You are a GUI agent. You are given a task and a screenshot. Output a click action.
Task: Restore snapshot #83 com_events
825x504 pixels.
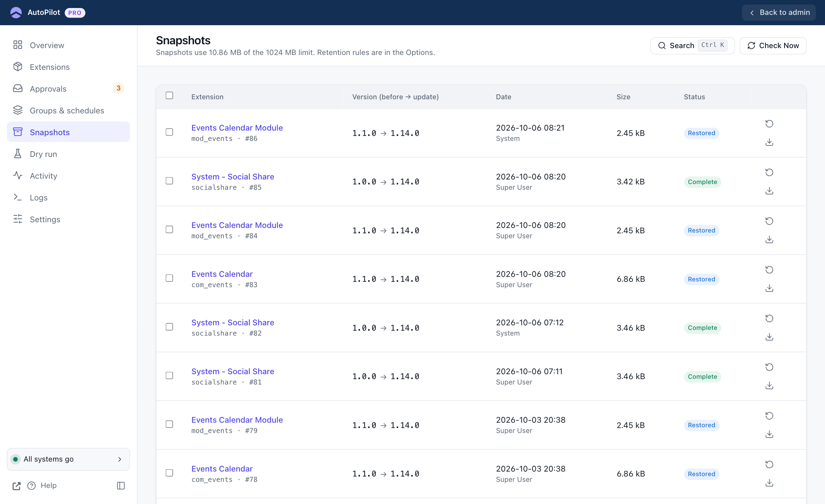pos(769,270)
